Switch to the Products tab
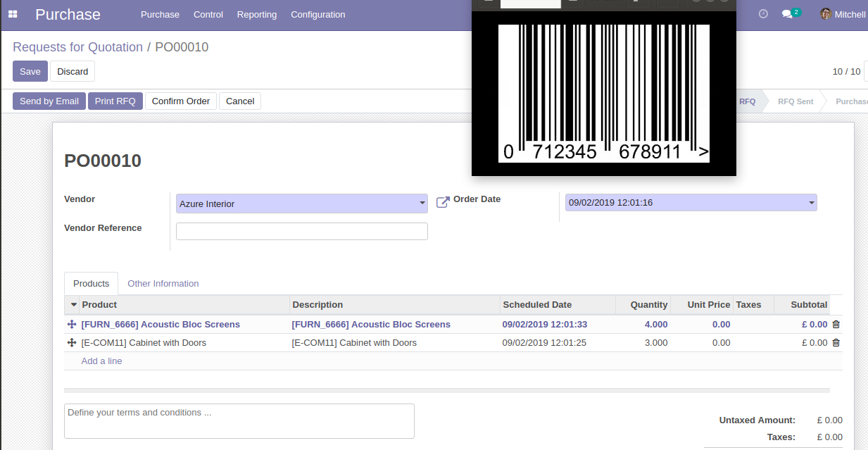 [x=92, y=283]
